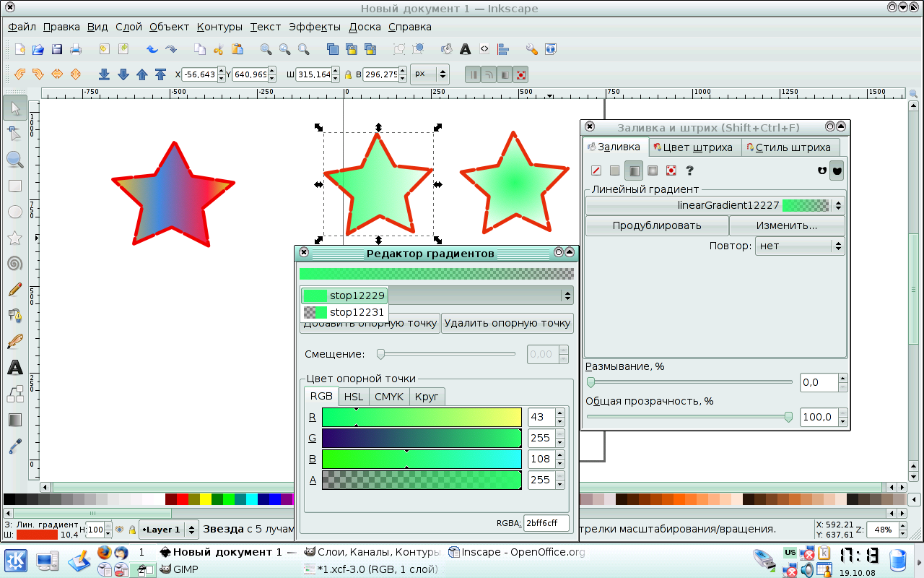Open the XML editor icon
Screen dimensions: 924x578
coord(484,49)
